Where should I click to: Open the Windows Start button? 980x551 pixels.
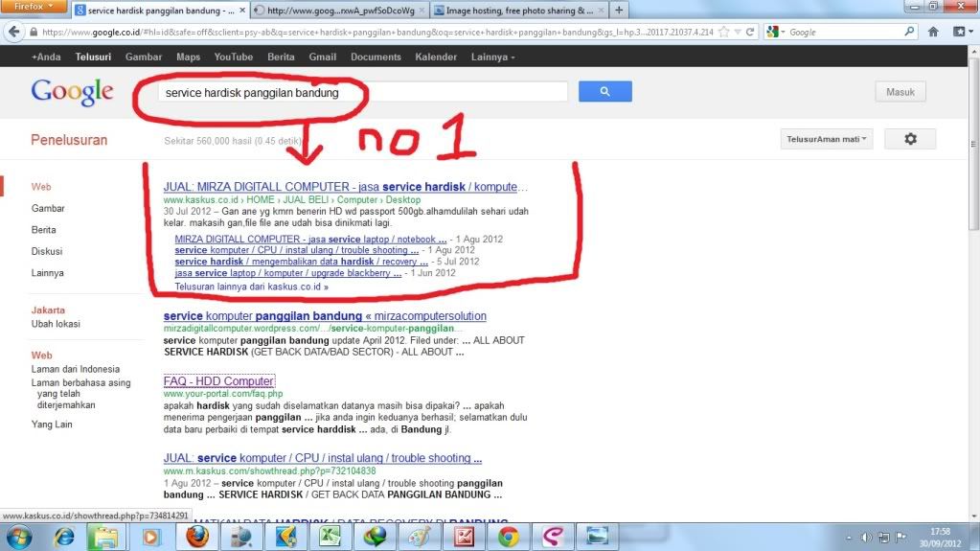pyautogui.click(x=19, y=538)
